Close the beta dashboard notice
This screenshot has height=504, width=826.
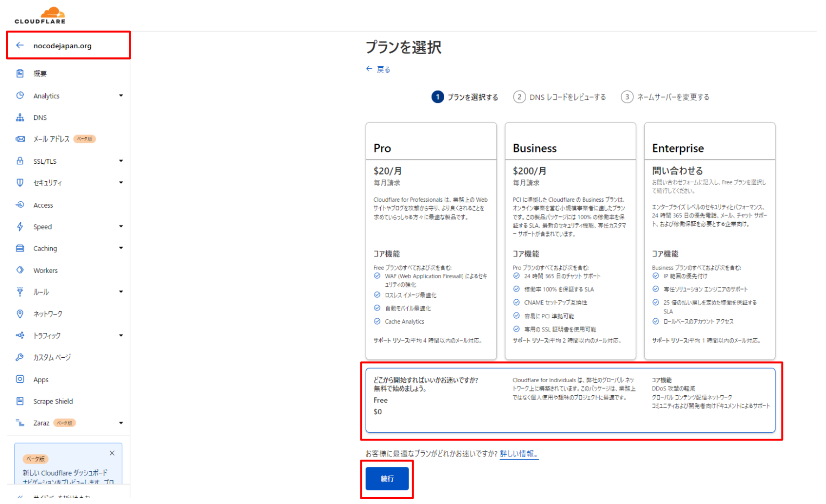(112, 453)
